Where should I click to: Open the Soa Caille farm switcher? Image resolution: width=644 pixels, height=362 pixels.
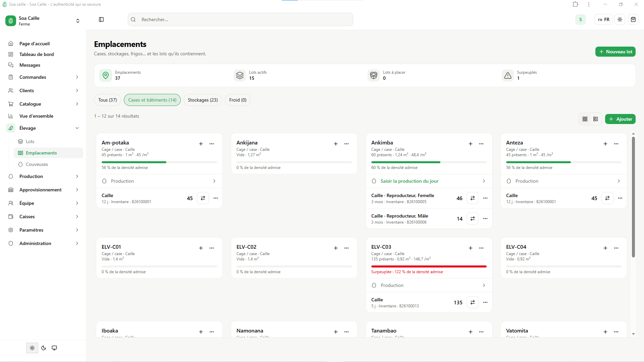click(43, 21)
